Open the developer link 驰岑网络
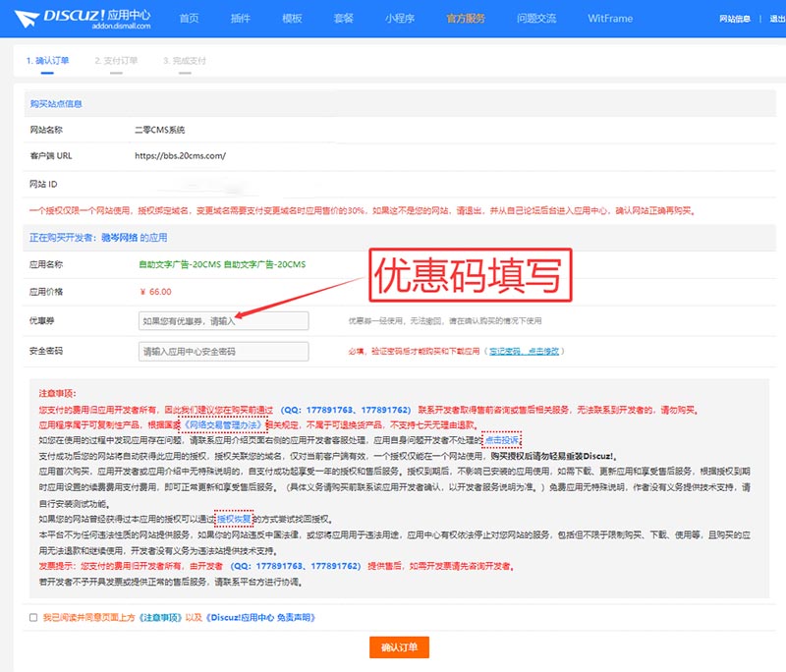 (119, 238)
